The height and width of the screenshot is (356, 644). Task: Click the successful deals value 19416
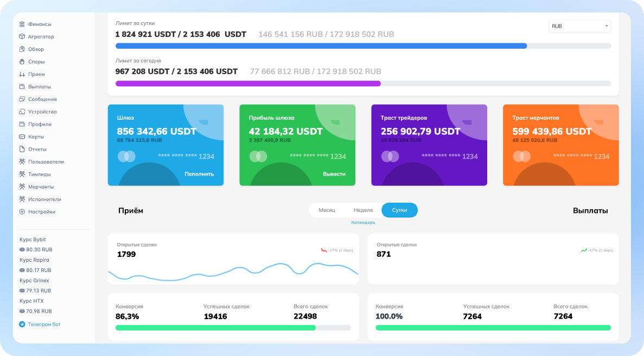click(x=215, y=316)
